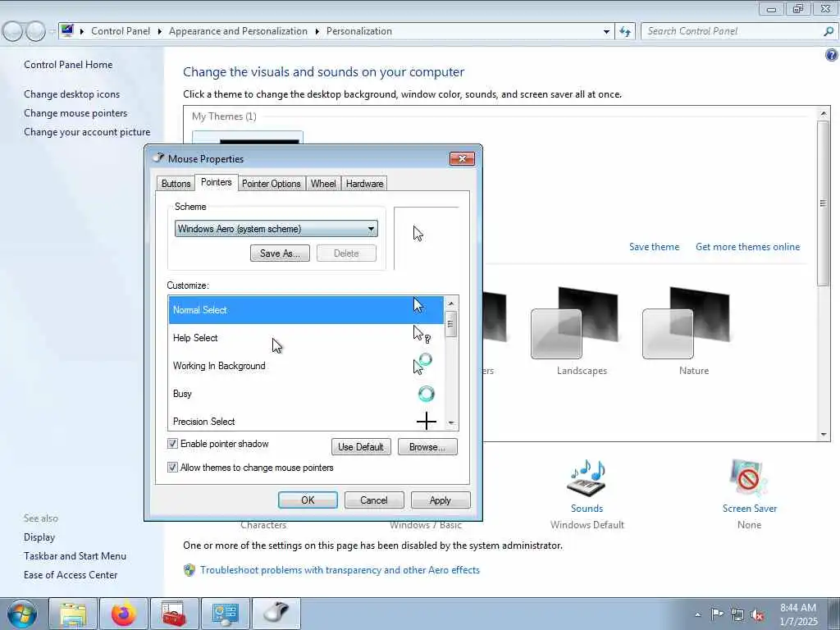Screen dimensions: 840x630
Task: Open the address bar history dropdown
Action: [x=606, y=32]
